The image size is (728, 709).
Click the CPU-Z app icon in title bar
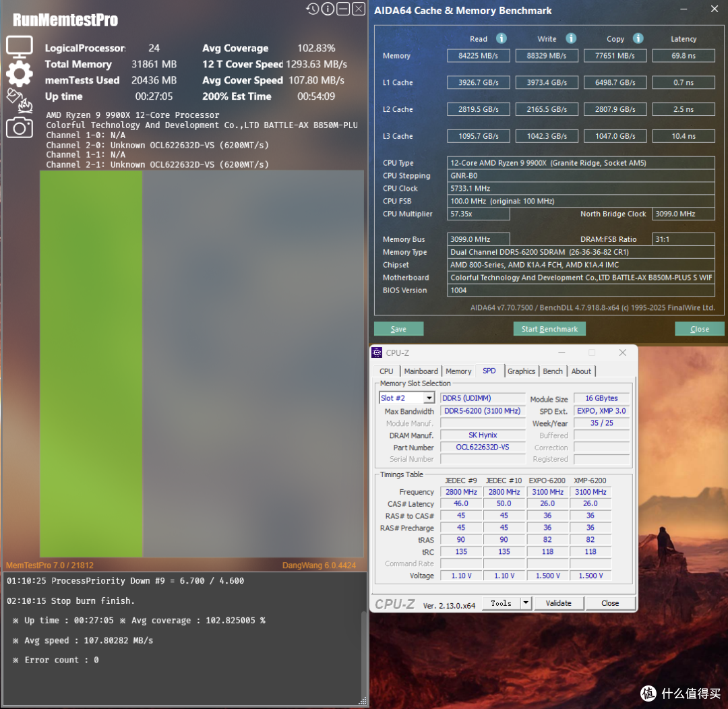click(377, 353)
